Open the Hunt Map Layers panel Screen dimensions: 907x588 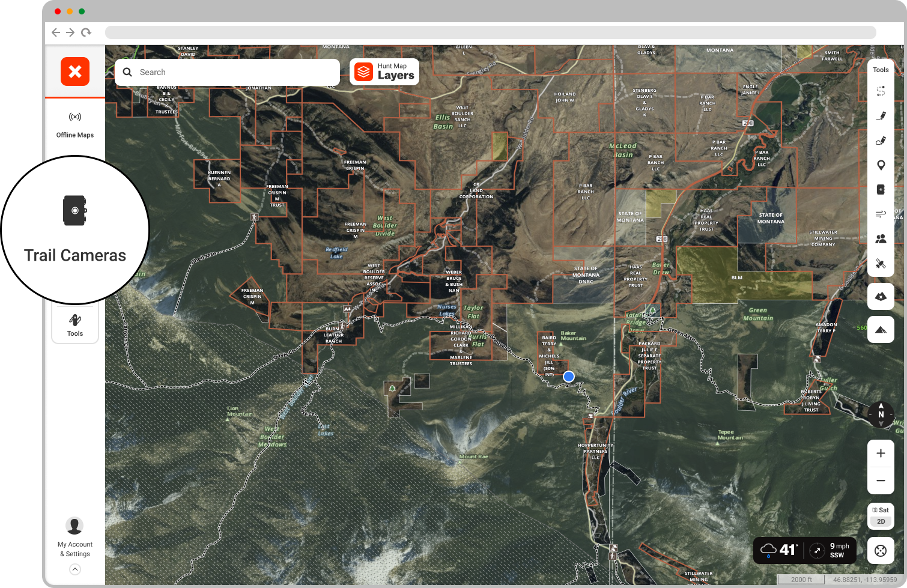click(x=384, y=72)
